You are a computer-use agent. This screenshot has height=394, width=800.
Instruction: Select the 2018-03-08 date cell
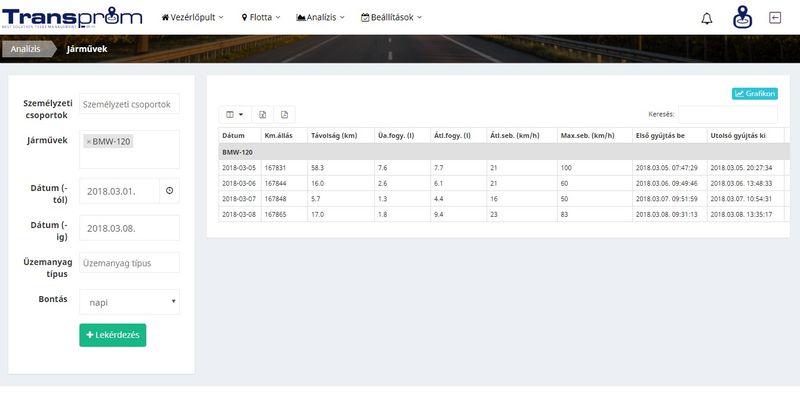click(x=240, y=214)
